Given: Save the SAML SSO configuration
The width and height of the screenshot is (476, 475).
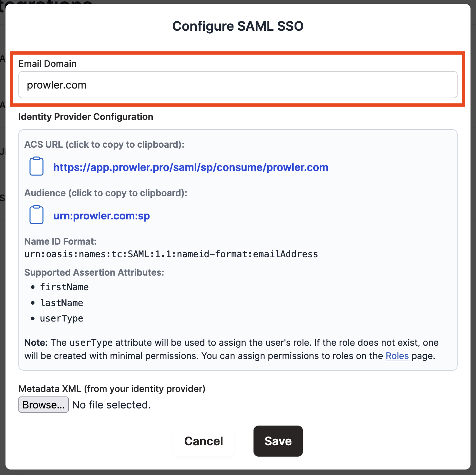Looking at the screenshot, I should click(x=278, y=441).
